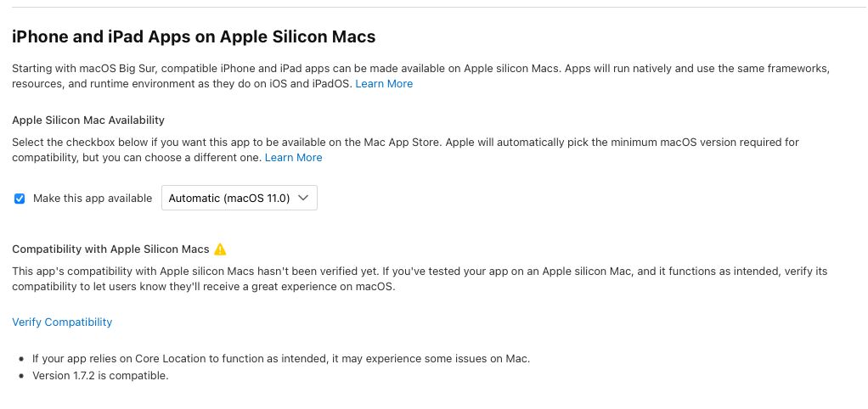Image resolution: width=868 pixels, height=409 pixels.
Task: Click the 'Apple Silicon Mac Availability' subheading
Action: tap(88, 120)
